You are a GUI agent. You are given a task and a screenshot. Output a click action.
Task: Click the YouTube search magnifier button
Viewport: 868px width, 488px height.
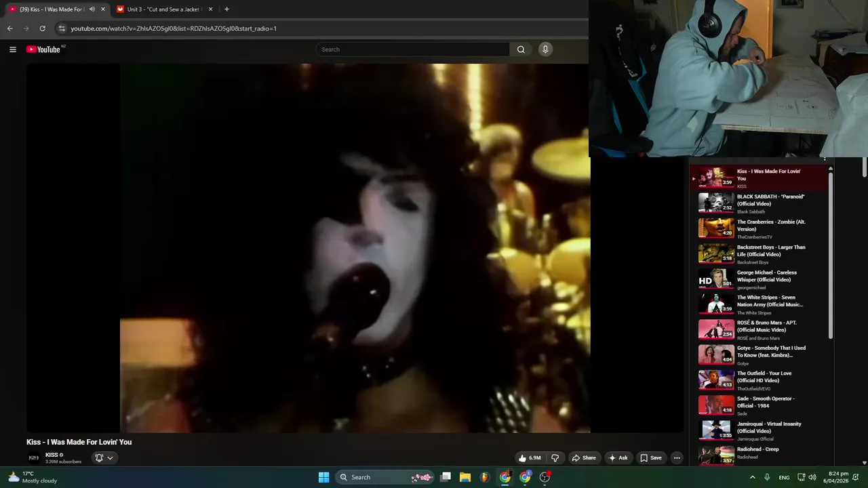(x=521, y=49)
